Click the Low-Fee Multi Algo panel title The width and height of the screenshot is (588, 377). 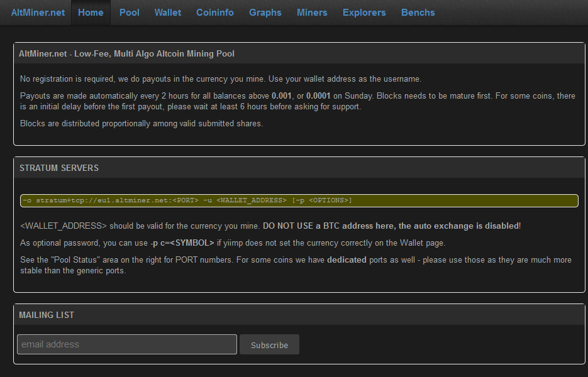[x=126, y=53]
